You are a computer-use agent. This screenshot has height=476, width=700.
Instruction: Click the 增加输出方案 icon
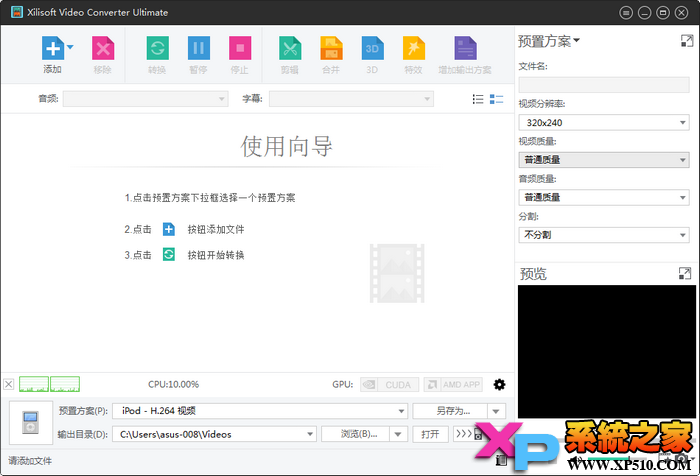[x=465, y=48]
